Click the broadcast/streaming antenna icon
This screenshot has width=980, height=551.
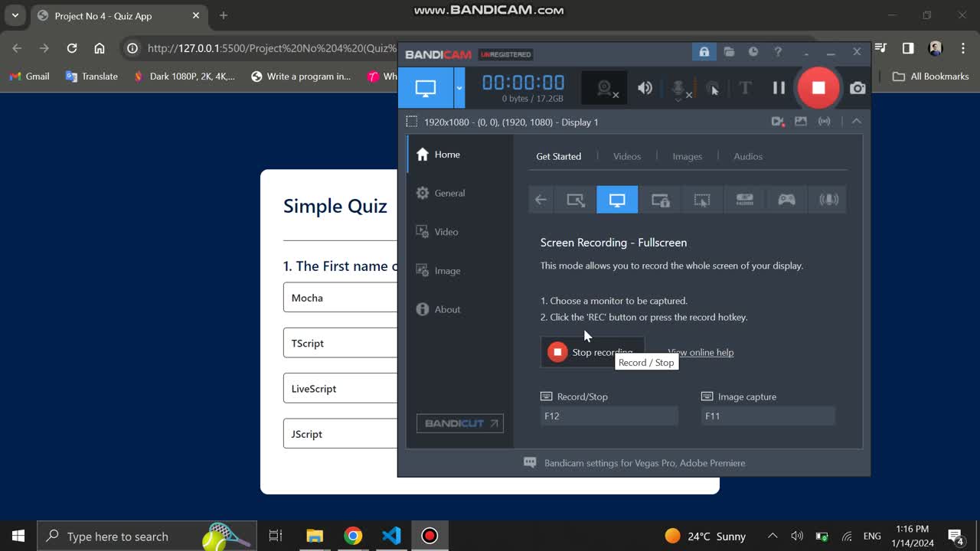tap(825, 121)
